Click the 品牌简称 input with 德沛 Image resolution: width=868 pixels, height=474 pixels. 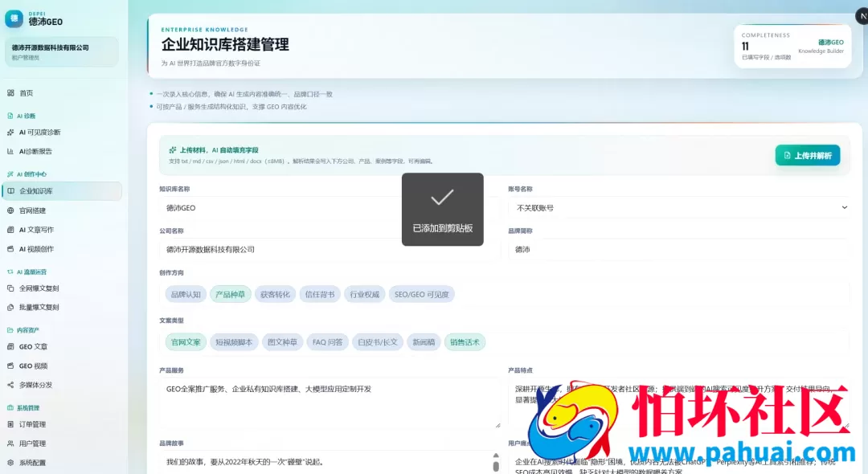pyautogui.click(x=678, y=249)
